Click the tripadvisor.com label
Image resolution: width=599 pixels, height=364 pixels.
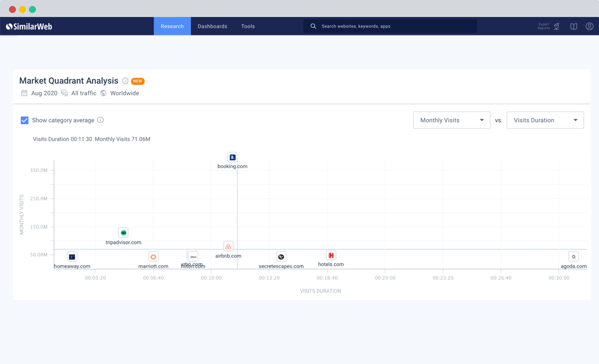click(x=123, y=242)
